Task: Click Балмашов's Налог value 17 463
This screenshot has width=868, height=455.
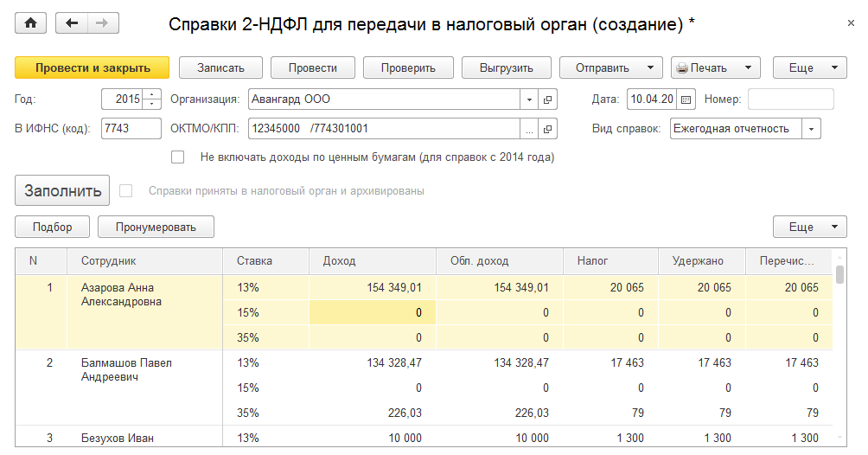Action: [610, 363]
